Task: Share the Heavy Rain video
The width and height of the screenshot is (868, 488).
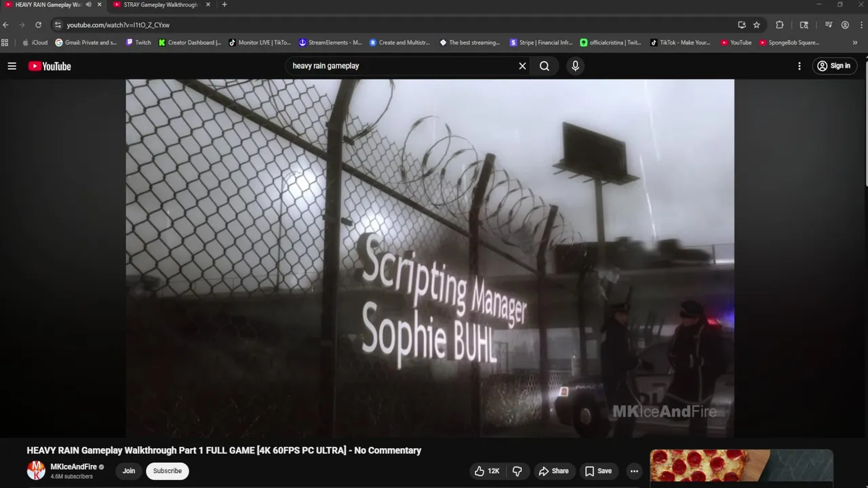Action: point(553,471)
